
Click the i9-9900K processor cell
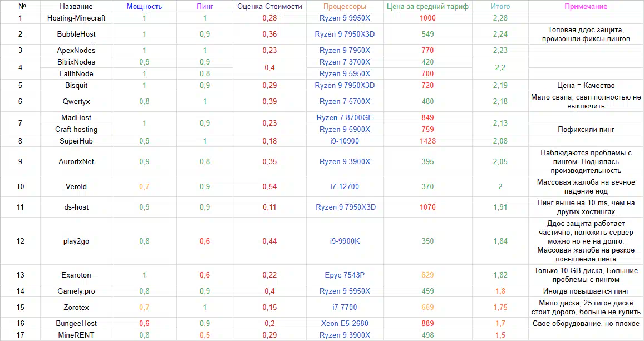pos(345,241)
